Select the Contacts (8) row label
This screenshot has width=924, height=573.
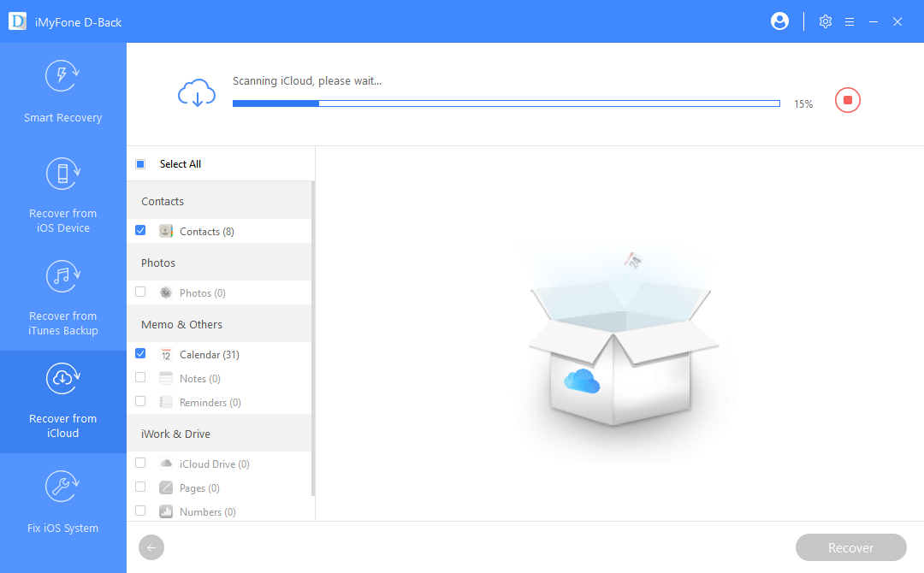pos(207,232)
